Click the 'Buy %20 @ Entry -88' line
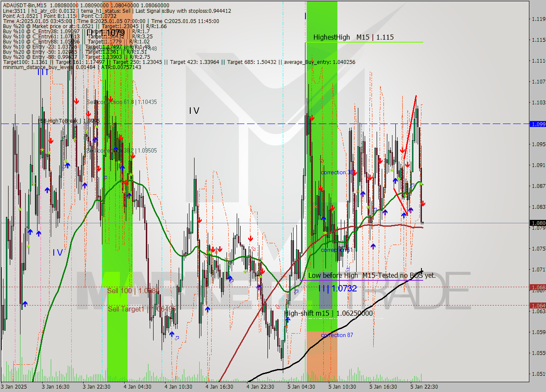The image size is (546, 392). tap(76, 57)
